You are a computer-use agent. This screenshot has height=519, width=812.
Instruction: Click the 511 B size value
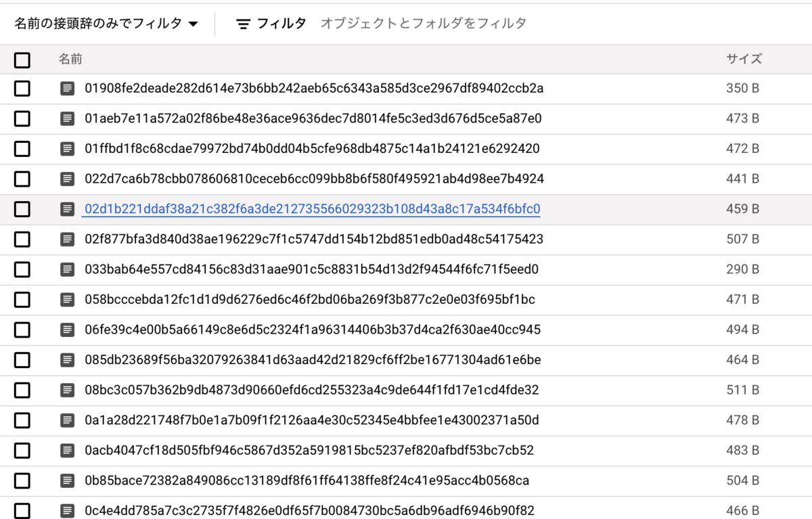742,390
